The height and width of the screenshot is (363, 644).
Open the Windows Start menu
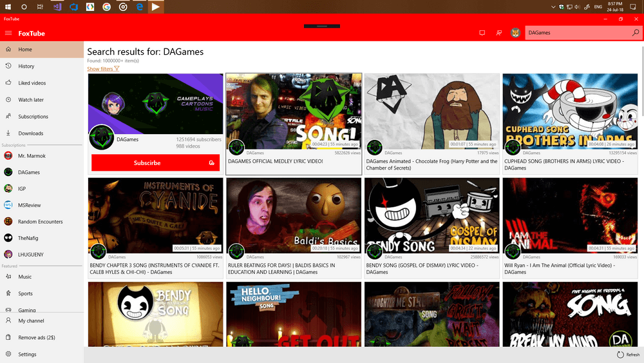[x=8, y=6]
